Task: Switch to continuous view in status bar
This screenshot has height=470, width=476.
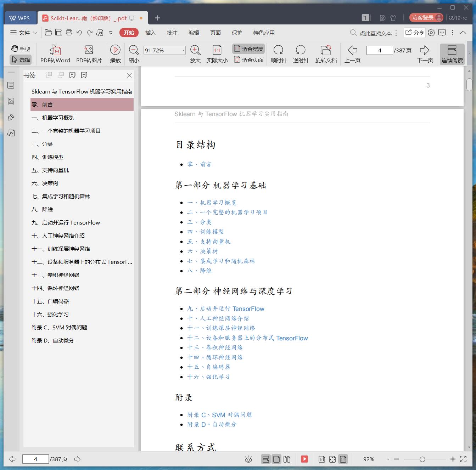Action: point(265,459)
